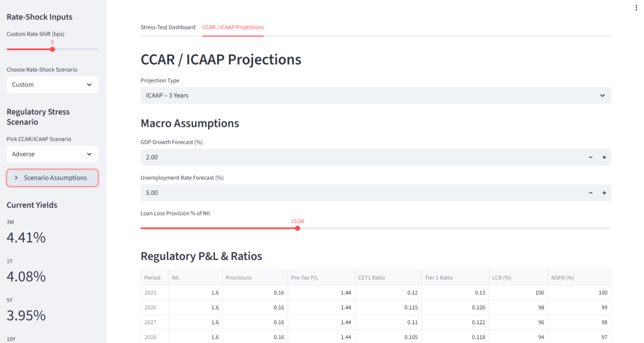Open the Pick CCAR/ICAAP Scenario dropdown

pos(52,154)
